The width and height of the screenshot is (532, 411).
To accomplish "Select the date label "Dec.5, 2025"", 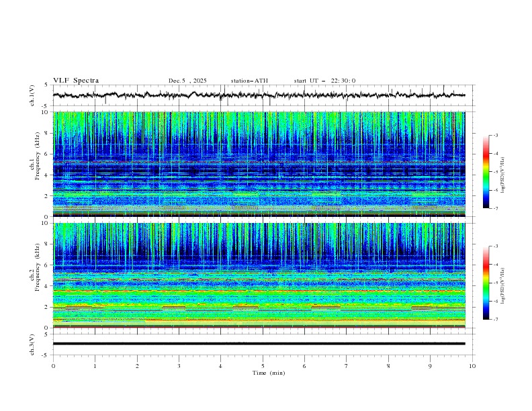I will tap(187, 81).
